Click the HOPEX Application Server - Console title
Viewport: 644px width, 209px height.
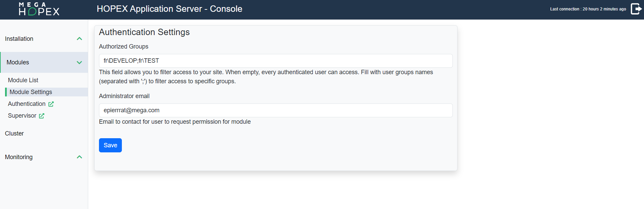tap(169, 9)
